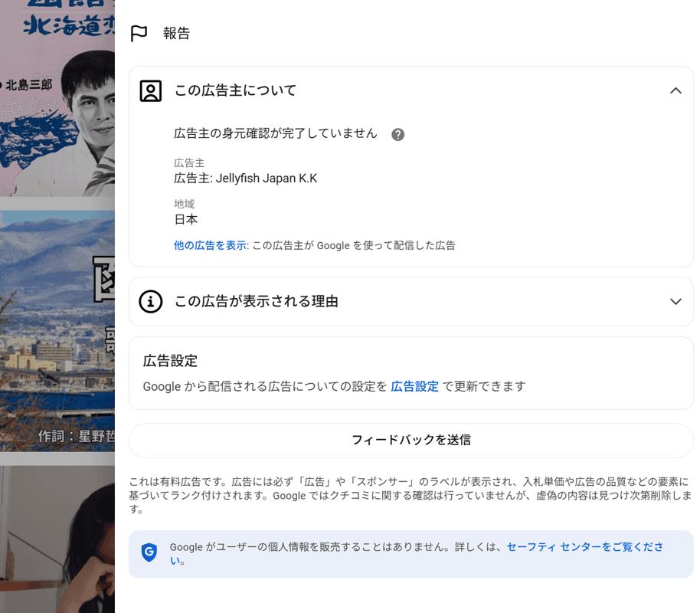The image size is (700, 613).
Task: Click the report flag icon
Action: 139,34
